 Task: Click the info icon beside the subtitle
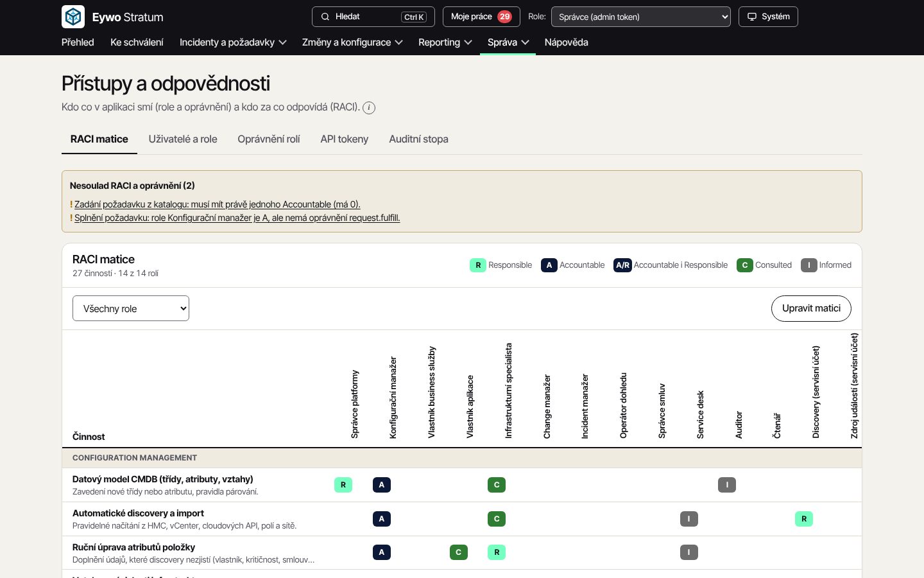tap(369, 108)
